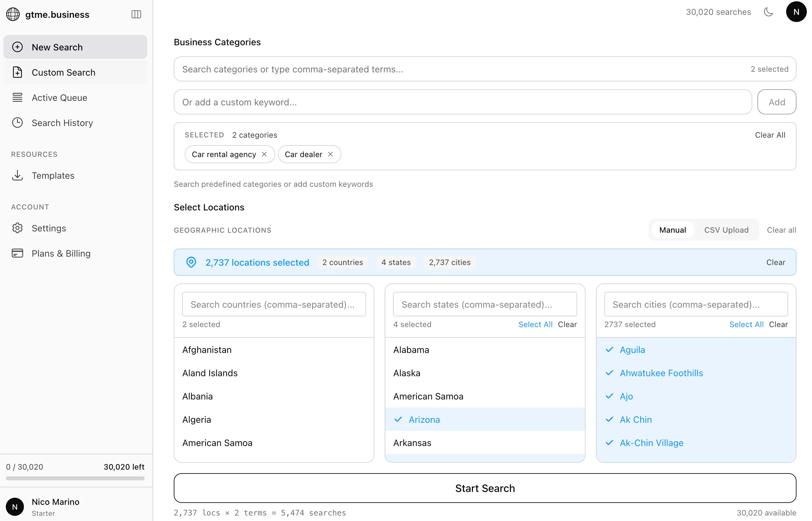Screen dimensions: 812x521
Task: Click the Templates download icon
Action: (x=17, y=175)
